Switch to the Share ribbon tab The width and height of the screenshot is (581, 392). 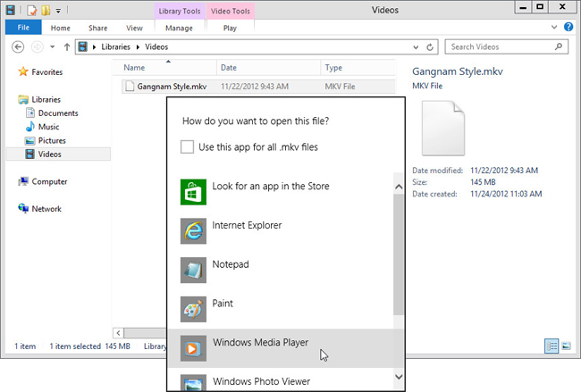[x=97, y=29]
